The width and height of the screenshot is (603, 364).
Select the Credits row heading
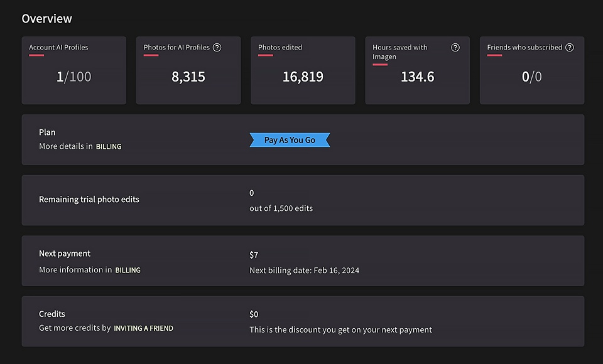click(52, 314)
